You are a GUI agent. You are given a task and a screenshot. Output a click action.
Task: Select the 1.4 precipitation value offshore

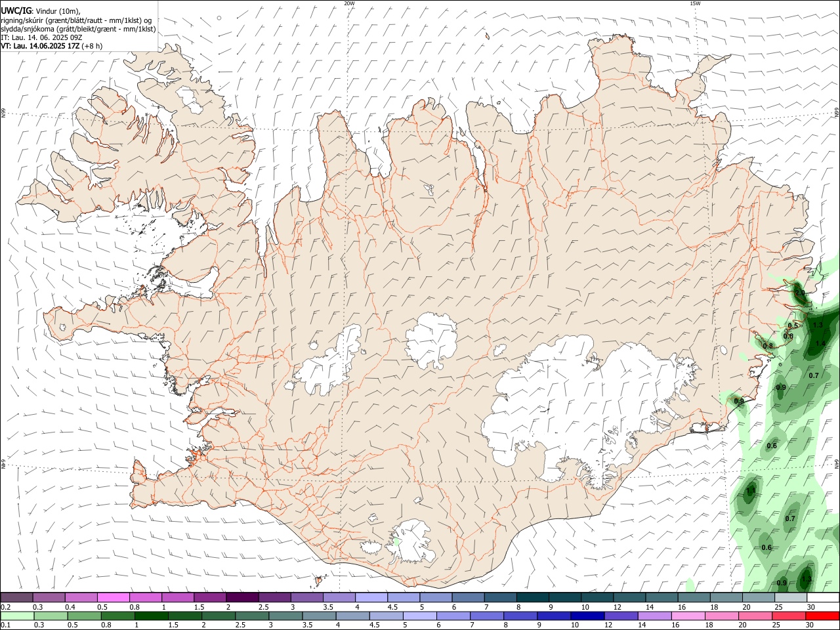820,343
